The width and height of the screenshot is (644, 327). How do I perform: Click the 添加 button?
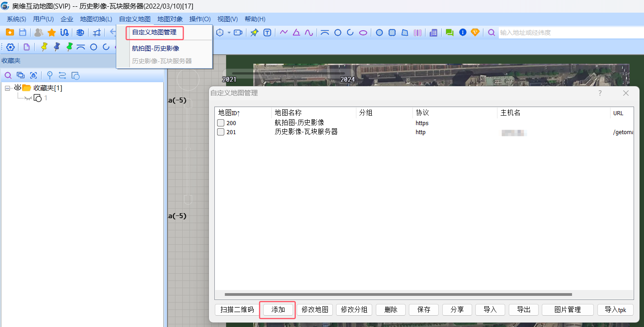(x=278, y=309)
